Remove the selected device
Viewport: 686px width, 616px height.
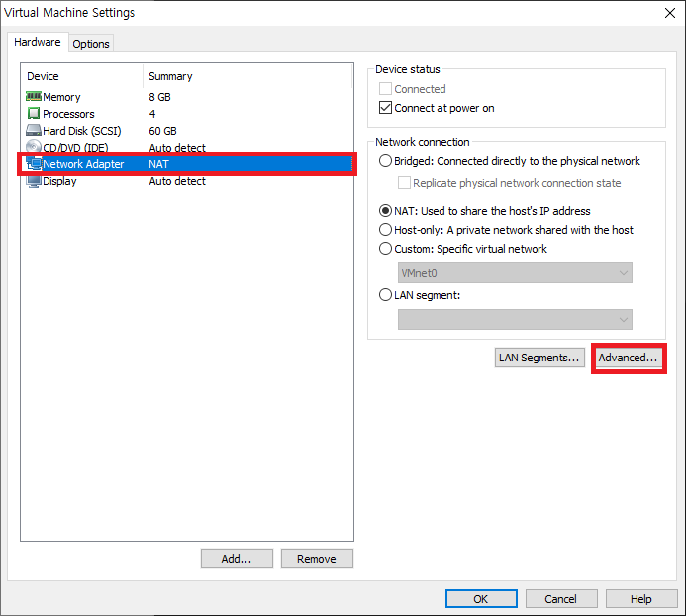(317, 559)
